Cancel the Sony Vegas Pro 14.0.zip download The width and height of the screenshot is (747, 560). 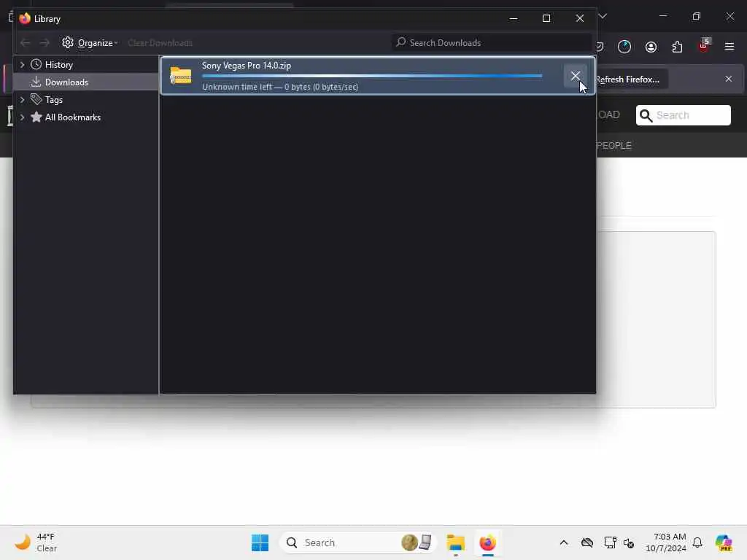click(575, 76)
